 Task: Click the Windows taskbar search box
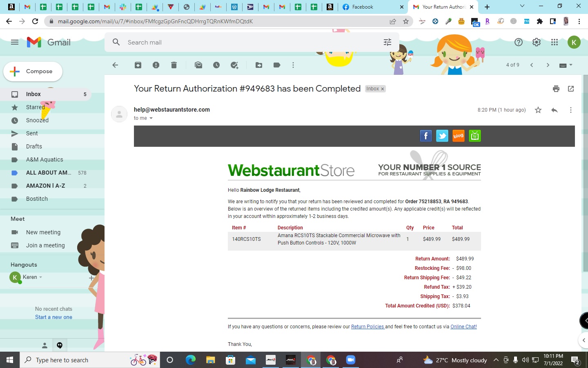(90, 360)
